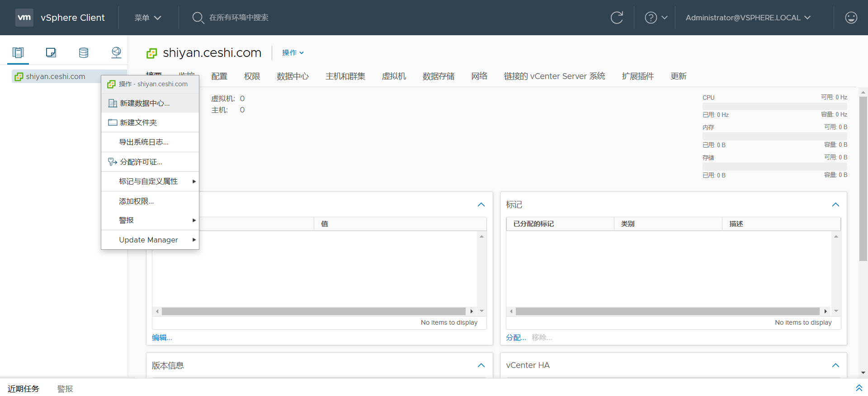Click the 编辑... link
Viewport: 868px width, 396px height.
(162, 338)
